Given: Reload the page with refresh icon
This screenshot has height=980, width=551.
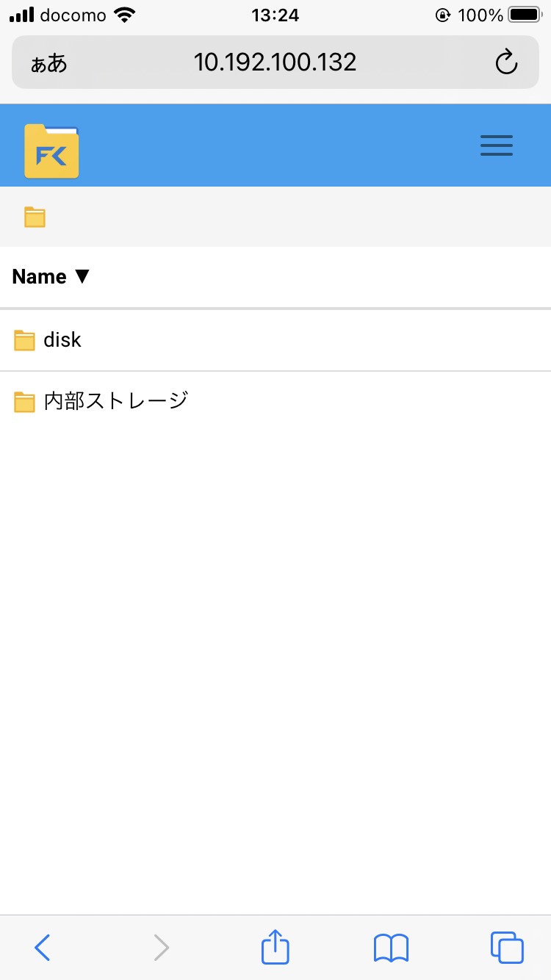Looking at the screenshot, I should (507, 62).
